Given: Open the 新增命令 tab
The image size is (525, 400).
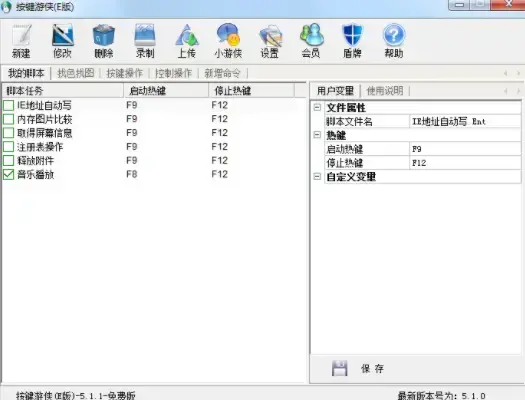Looking at the screenshot, I should (x=222, y=73).
